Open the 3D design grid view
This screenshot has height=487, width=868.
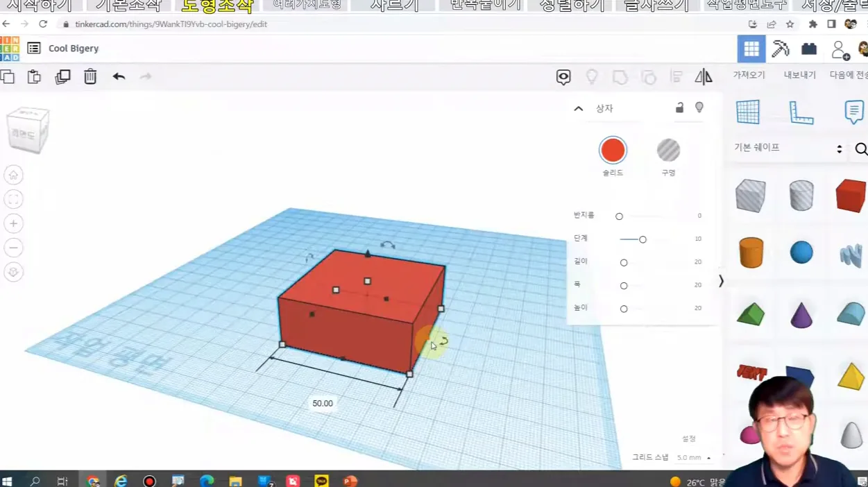(751, 49)
